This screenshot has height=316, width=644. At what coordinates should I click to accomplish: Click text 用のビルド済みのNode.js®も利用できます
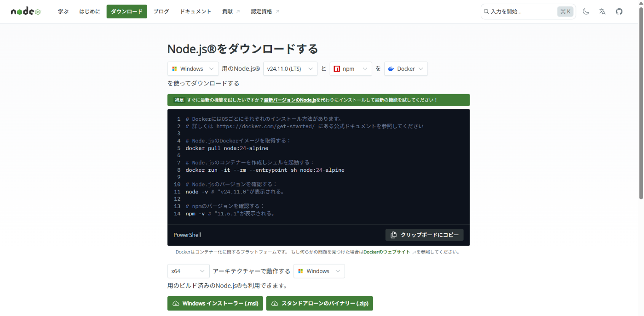227,286
